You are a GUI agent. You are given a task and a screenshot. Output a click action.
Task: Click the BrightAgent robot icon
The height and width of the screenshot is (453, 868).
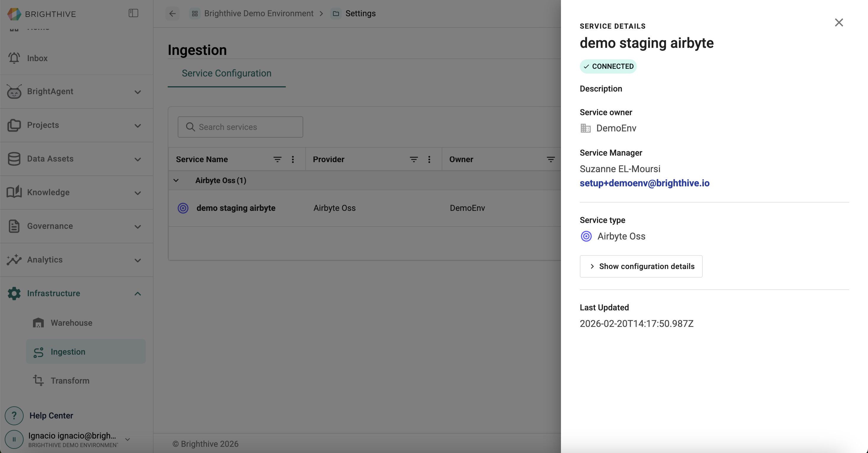(14, 91)
